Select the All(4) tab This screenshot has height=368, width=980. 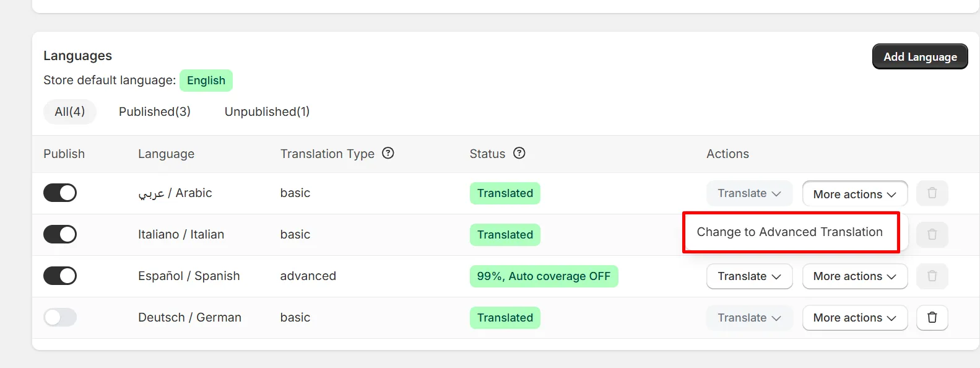pos(70,112)
